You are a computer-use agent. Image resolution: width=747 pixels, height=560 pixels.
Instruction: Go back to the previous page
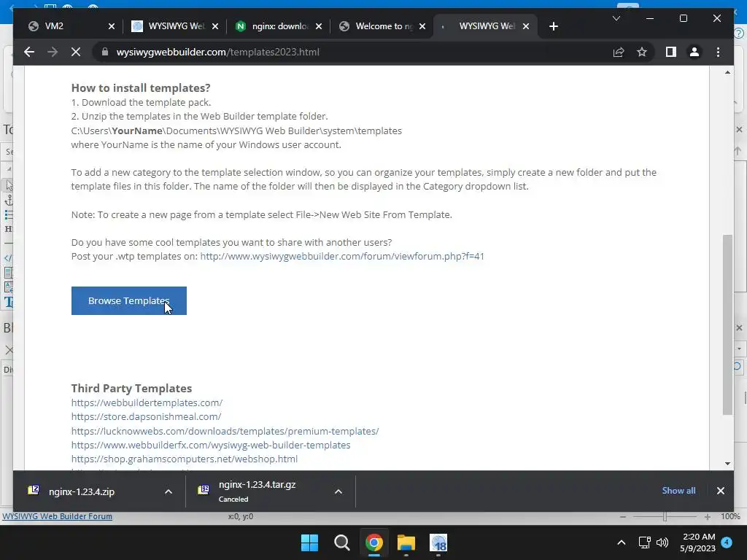click(x=29, y=52)
